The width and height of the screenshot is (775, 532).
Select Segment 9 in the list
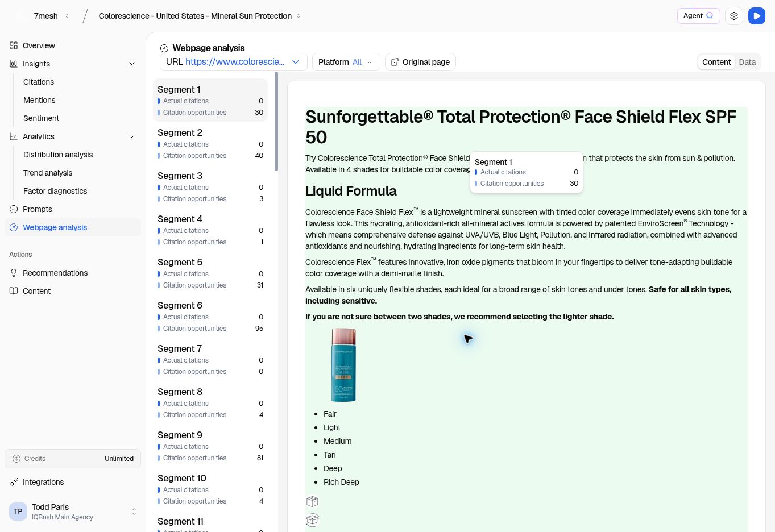(x=210, y=446)
